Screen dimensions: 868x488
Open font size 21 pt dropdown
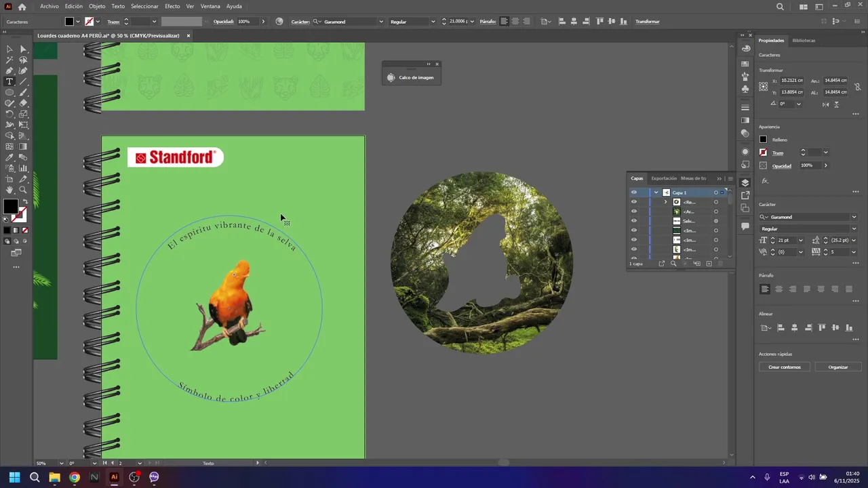(x=801, y=241)
